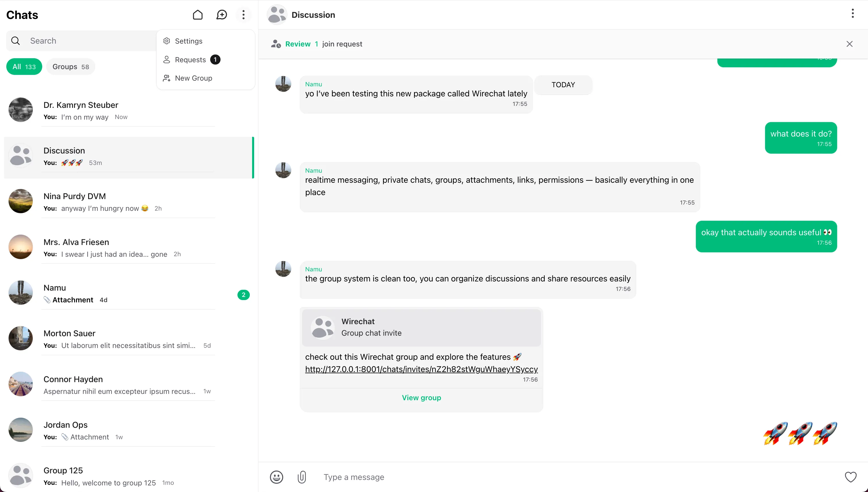Open Discussion group info from title

point(313,15)
